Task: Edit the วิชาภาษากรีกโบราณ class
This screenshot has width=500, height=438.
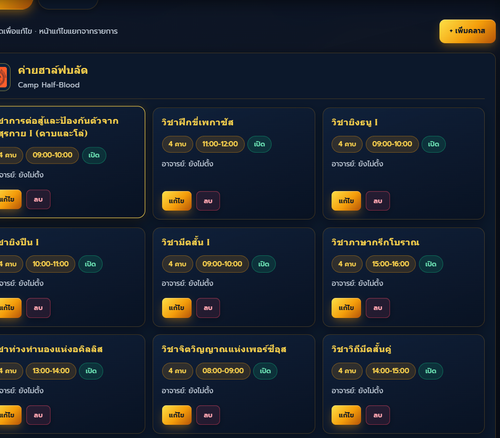Action: [x=346, y=308]
